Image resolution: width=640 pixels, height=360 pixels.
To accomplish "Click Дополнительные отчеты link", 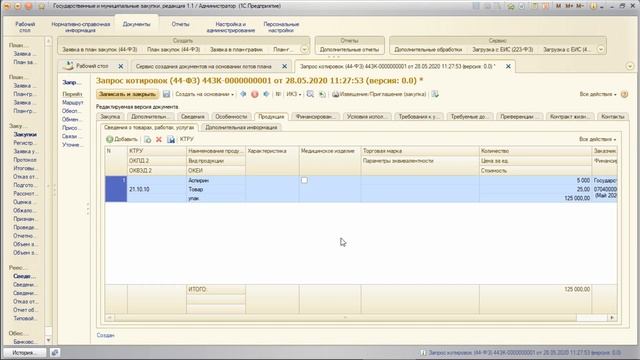I will pos(349,49).
